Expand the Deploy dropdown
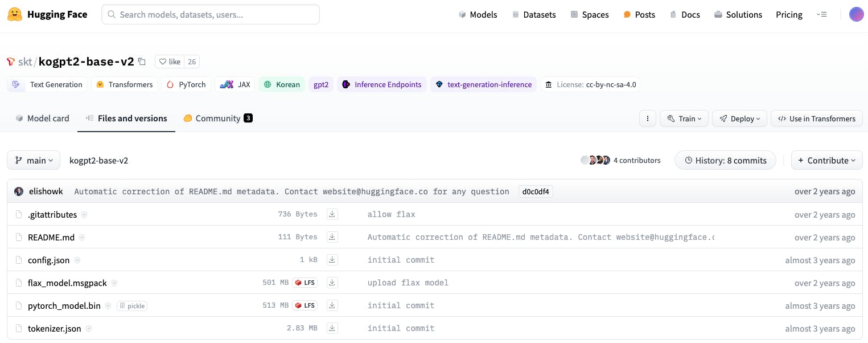The image size is (868, 343). point(739,119)
